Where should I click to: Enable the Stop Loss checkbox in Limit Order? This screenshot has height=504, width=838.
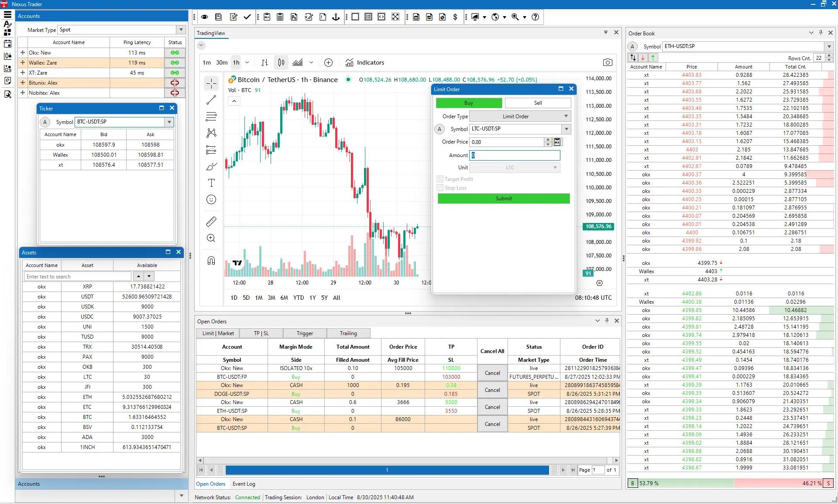440,188
